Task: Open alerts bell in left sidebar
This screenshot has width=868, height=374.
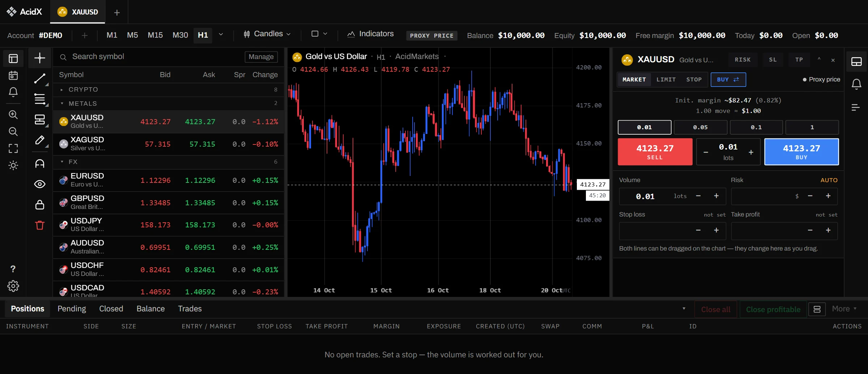Action: [x=13, y=92]
